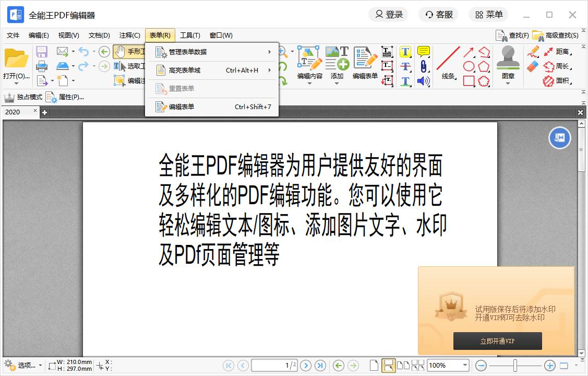Expand the Options (选项) dropdown in status bar
588x376 pixels.
coord(23,366)
